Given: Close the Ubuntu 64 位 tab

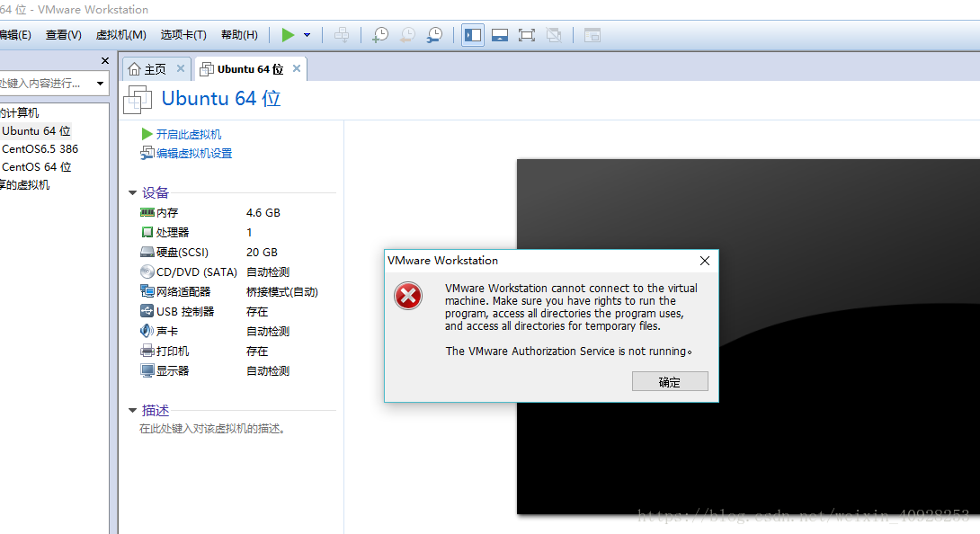Looking at the screenshot, I should [297, 68].
